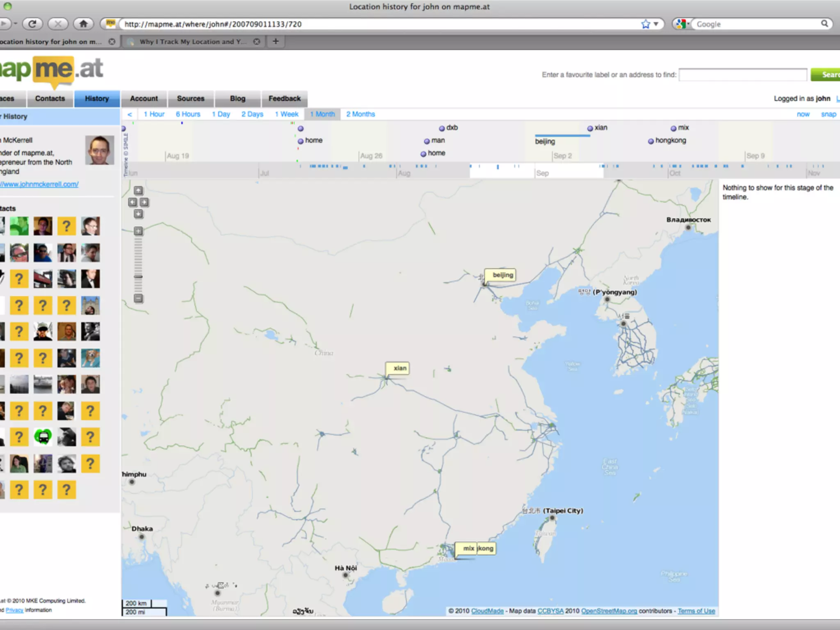
Task: Select the History tab
Action: click(97, 98)
